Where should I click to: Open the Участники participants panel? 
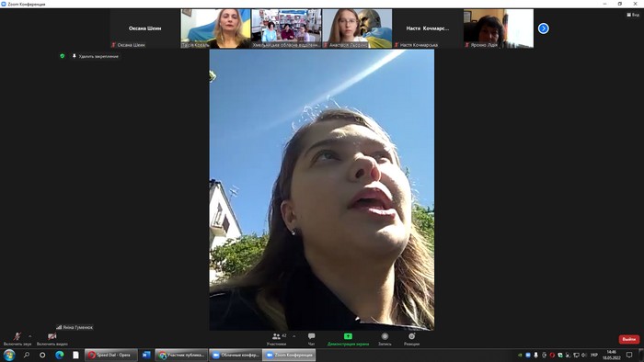click(x=276, y=339)
